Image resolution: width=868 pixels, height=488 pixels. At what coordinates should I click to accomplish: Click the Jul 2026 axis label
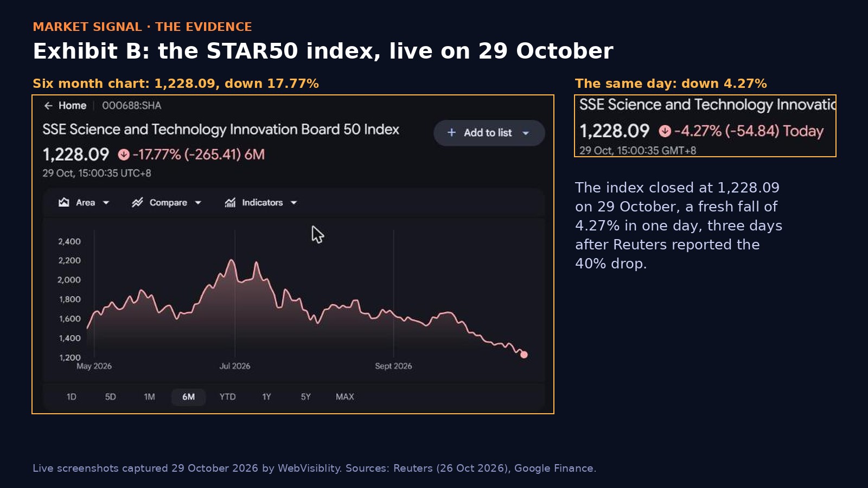pos(235,367)
